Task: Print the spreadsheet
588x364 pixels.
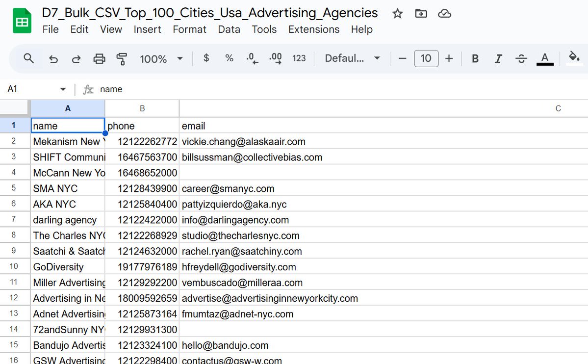Action: click(x=99, y=59)
